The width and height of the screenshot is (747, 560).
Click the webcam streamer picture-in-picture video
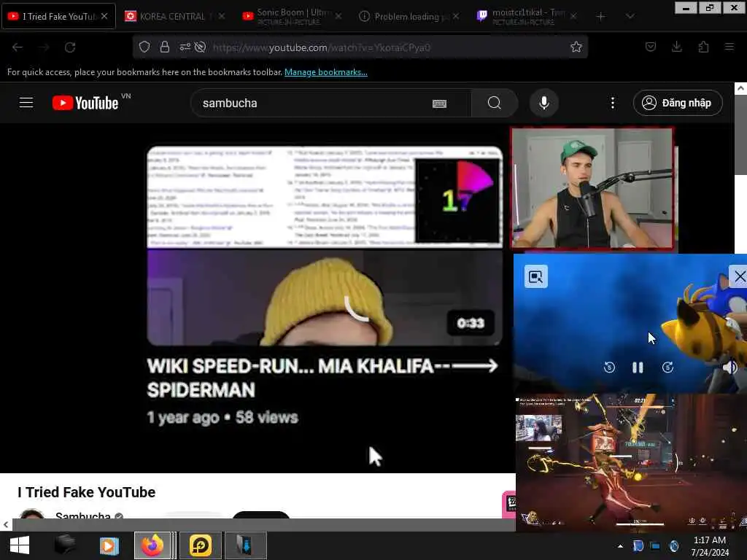592,188
